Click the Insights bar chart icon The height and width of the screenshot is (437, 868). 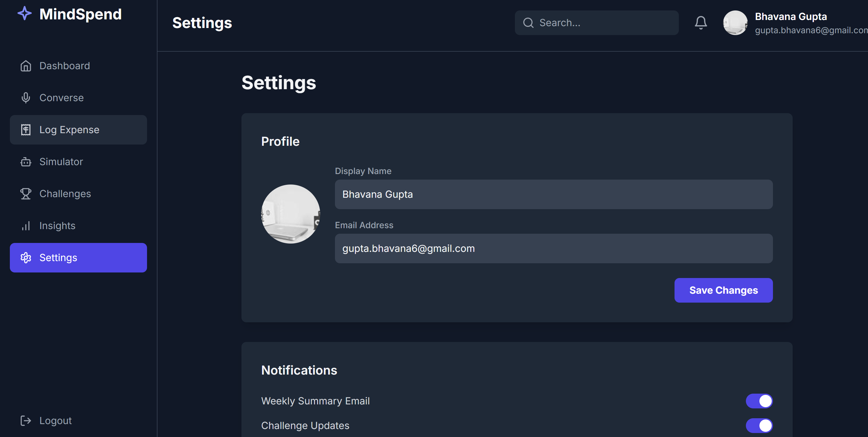26,226
